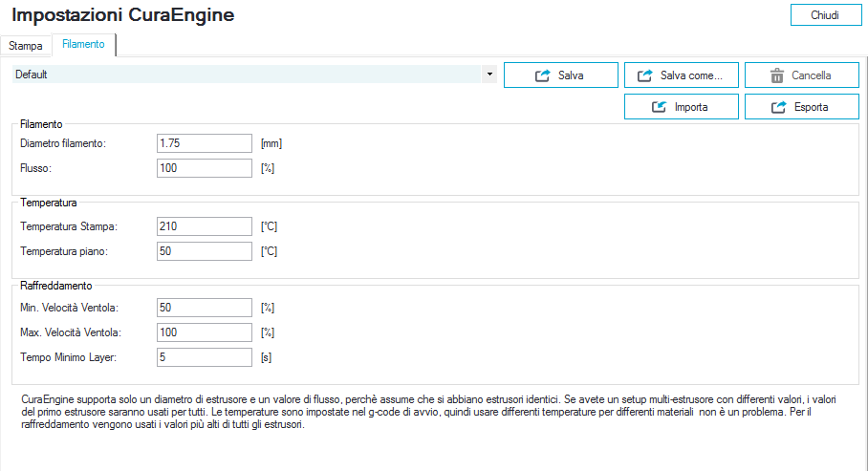The width and height of the screenshot is (868, 471).
Task: Edit the Temperatura piano field
Action: (x=204, y=251)
